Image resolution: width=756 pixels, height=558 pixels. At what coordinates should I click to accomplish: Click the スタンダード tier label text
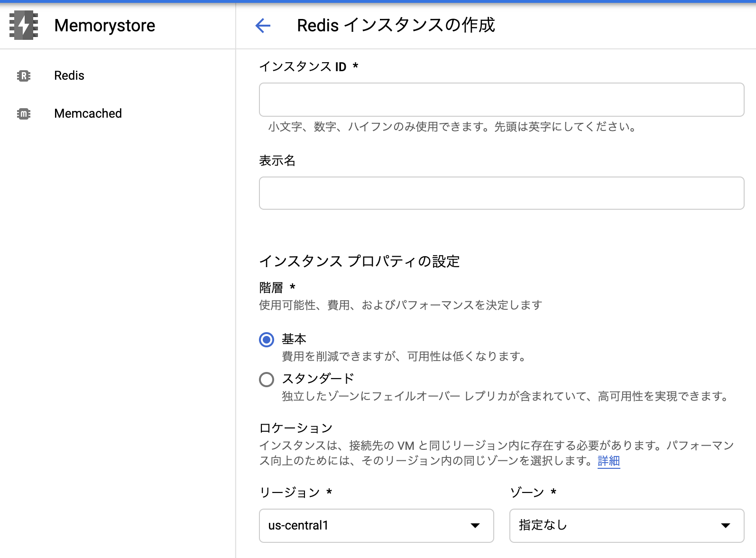click(318, 379)
